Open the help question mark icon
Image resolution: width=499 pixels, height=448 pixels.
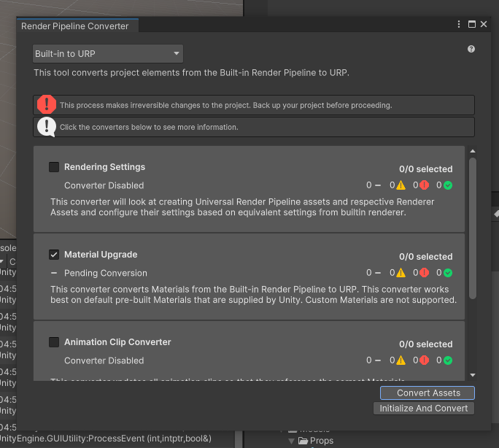471,50
